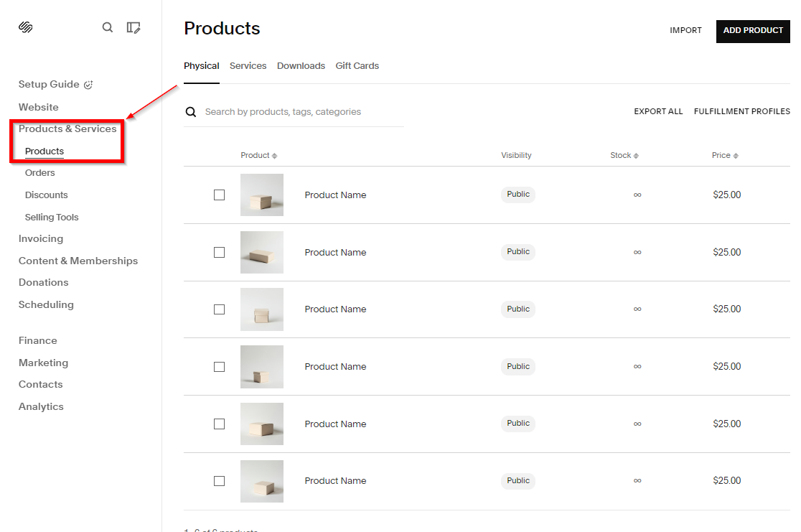Select the fifth product row checkbox
The width and height of the screenshot is (801, 532).
pyautogui.click(x=219, y=424)
